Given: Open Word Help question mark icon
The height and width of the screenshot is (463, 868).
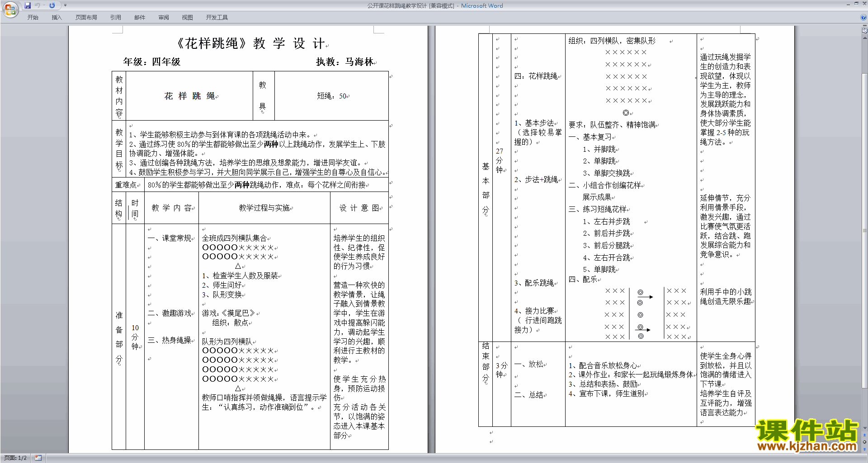Looking at the screenshot, I should [863, 17].
